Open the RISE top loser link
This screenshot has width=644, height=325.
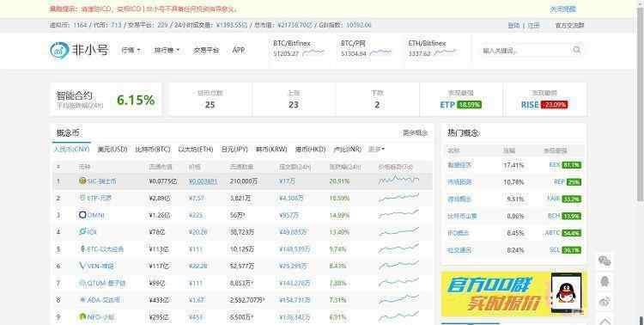tap(530, 105)
